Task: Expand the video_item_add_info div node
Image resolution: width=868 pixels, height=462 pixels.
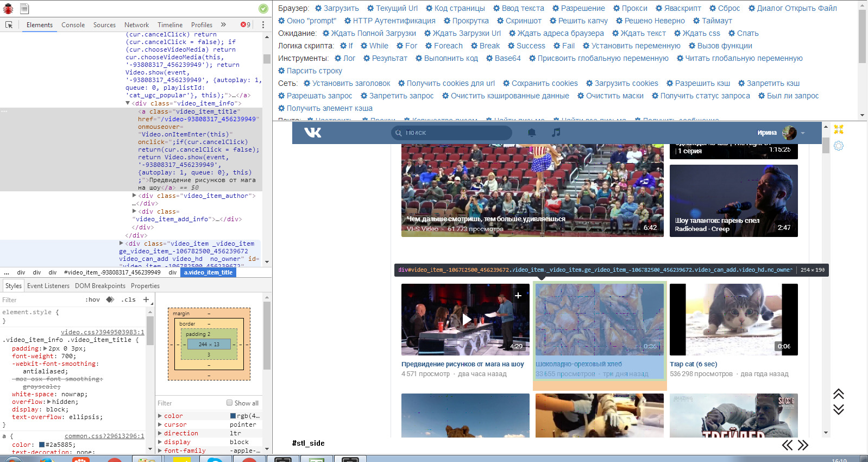Action: tap(135, 211)
